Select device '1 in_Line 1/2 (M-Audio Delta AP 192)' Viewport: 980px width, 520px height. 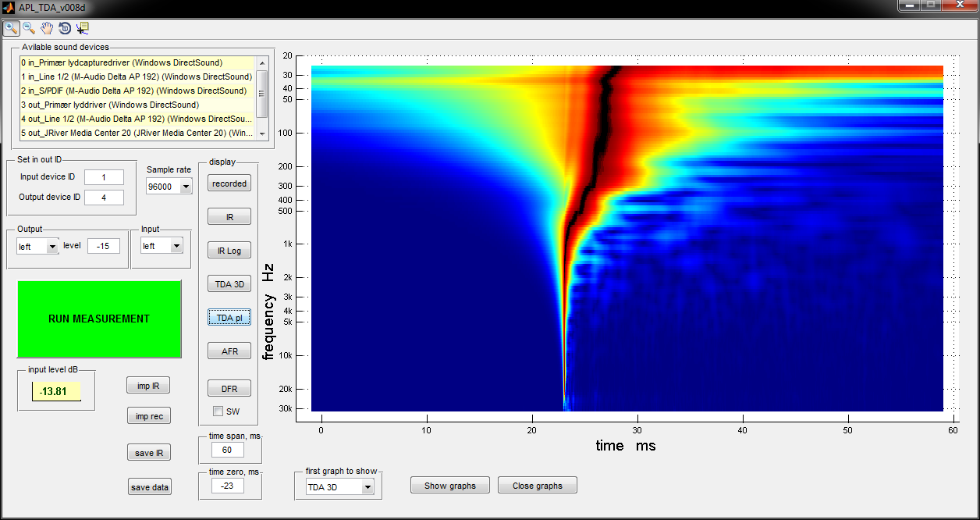137,77
